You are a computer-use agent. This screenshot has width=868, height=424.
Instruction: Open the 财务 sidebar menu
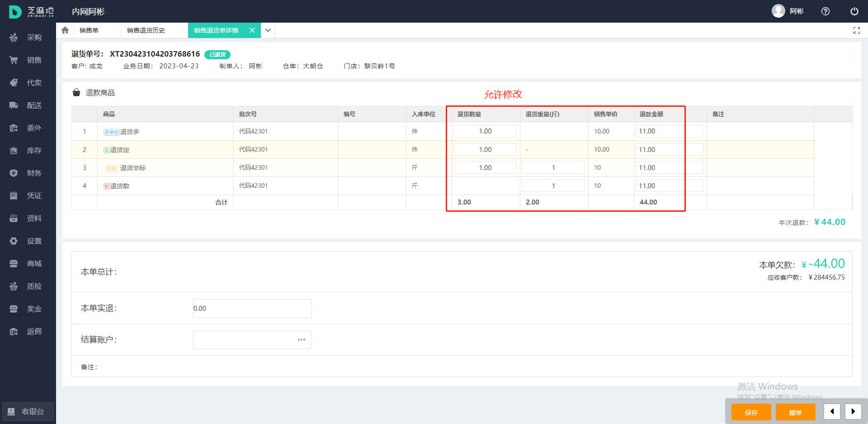click(x=27, y=173)
